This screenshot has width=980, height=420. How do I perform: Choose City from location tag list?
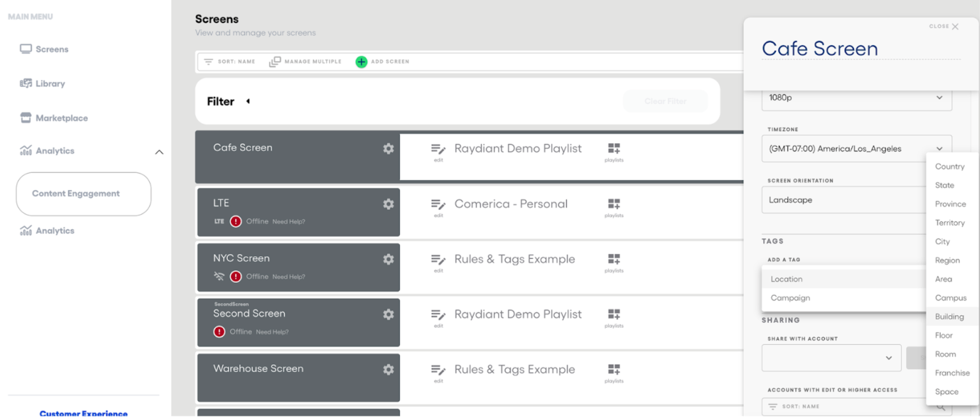point(952,241)
